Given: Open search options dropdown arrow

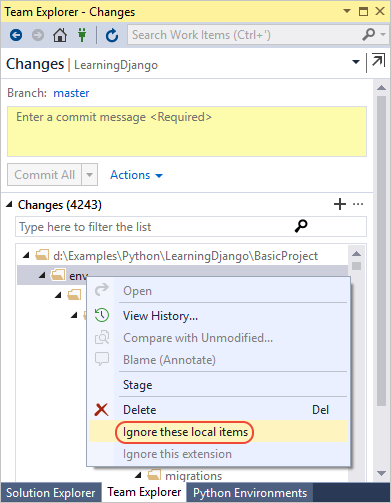Looking at the screenshot, I should [x=383, y=34].
